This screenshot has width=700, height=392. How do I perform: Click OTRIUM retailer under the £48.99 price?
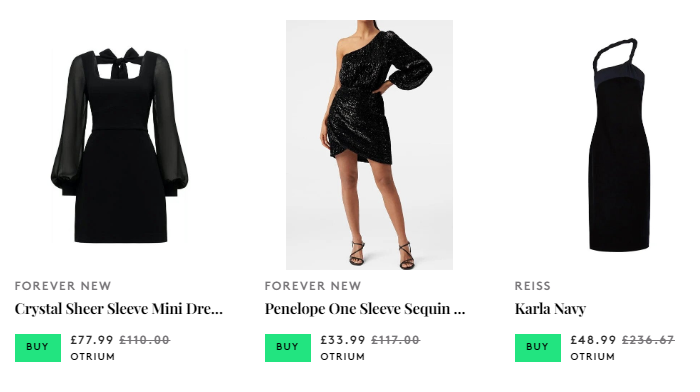593,357
